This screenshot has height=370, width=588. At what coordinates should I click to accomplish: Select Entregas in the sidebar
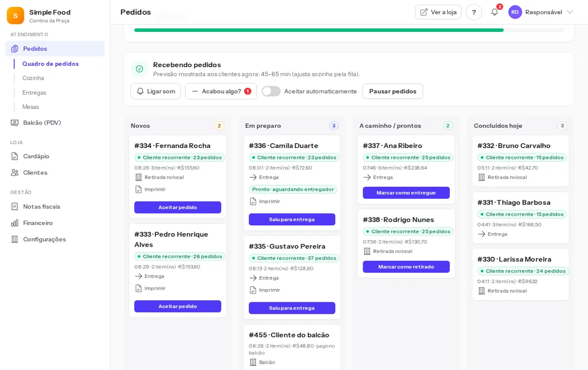34,93
